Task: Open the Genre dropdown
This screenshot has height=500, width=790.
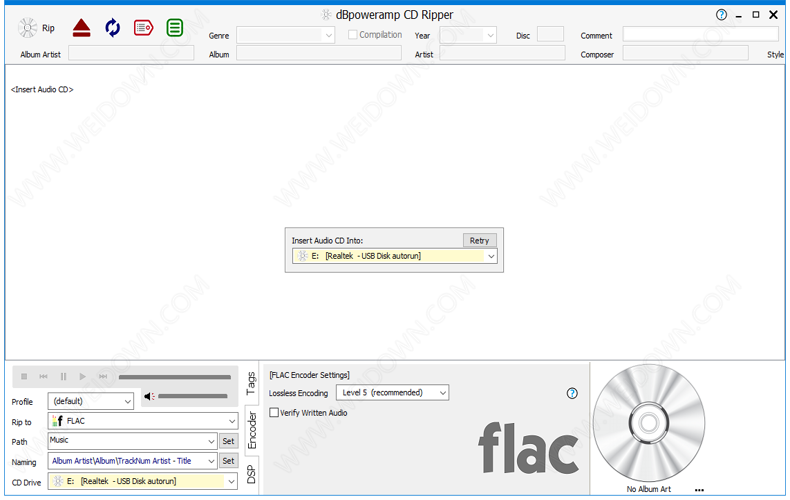Action: point(328,35)
